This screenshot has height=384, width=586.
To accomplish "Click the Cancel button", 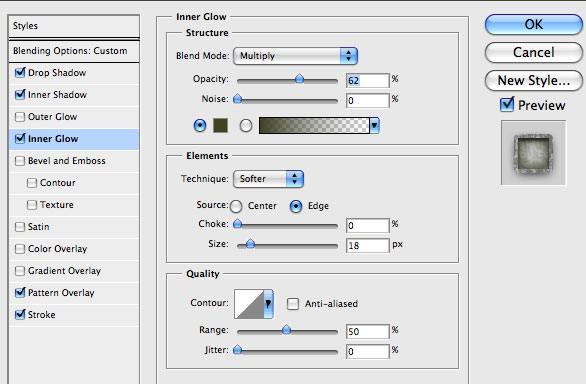I will tap(533, 52).
